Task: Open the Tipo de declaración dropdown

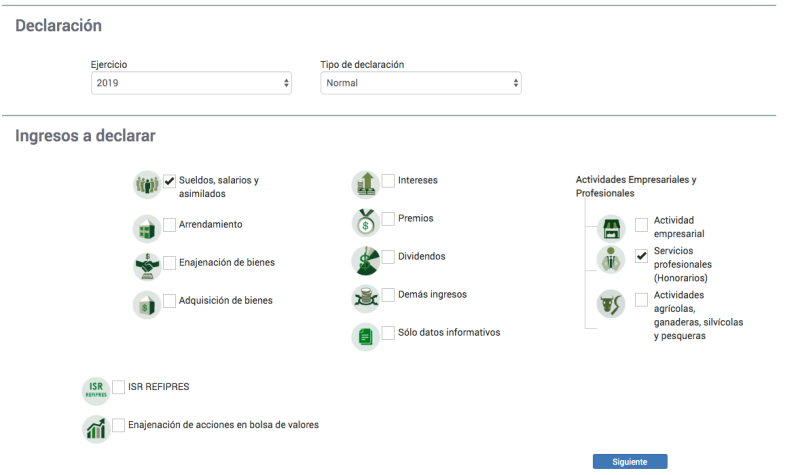Action: (421, 83)
